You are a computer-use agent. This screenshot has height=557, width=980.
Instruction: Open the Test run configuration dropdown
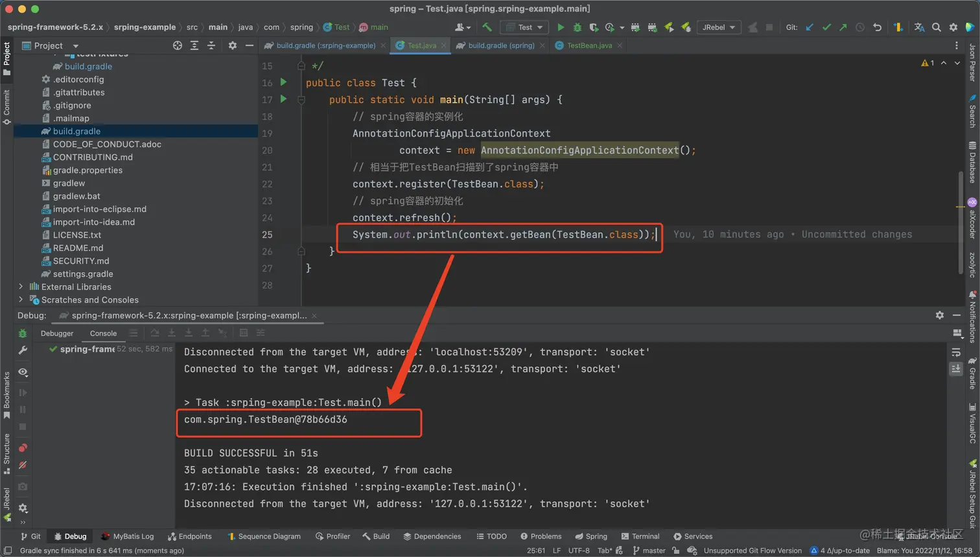[x=524, y=27]
